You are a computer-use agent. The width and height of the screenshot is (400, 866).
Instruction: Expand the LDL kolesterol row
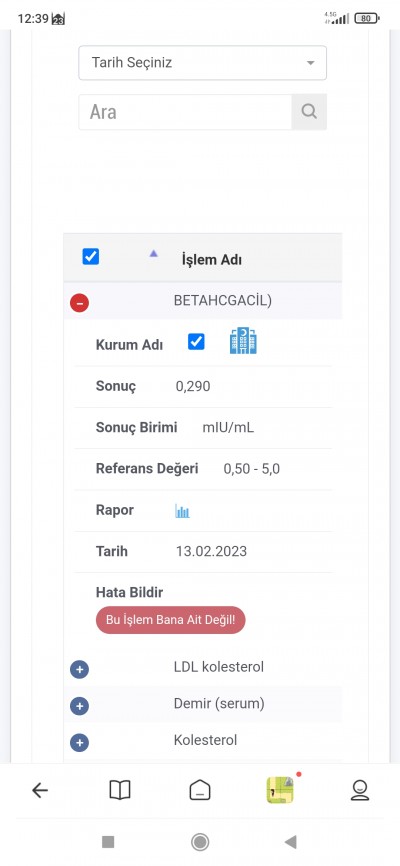80,669
